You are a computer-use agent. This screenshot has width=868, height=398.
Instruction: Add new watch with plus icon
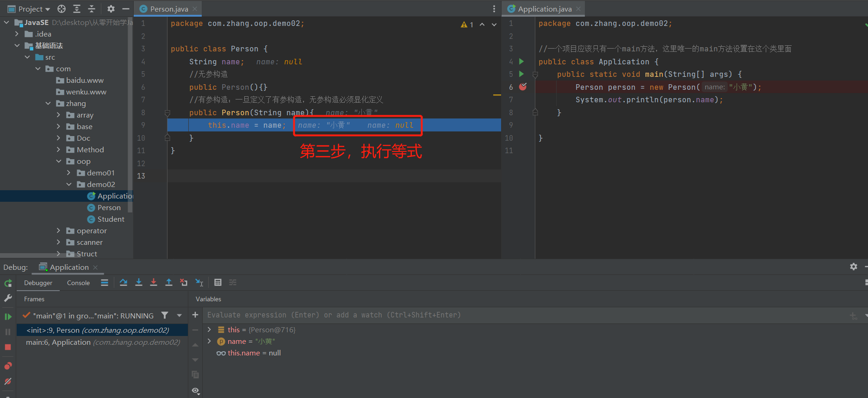(x=195, y=315)
